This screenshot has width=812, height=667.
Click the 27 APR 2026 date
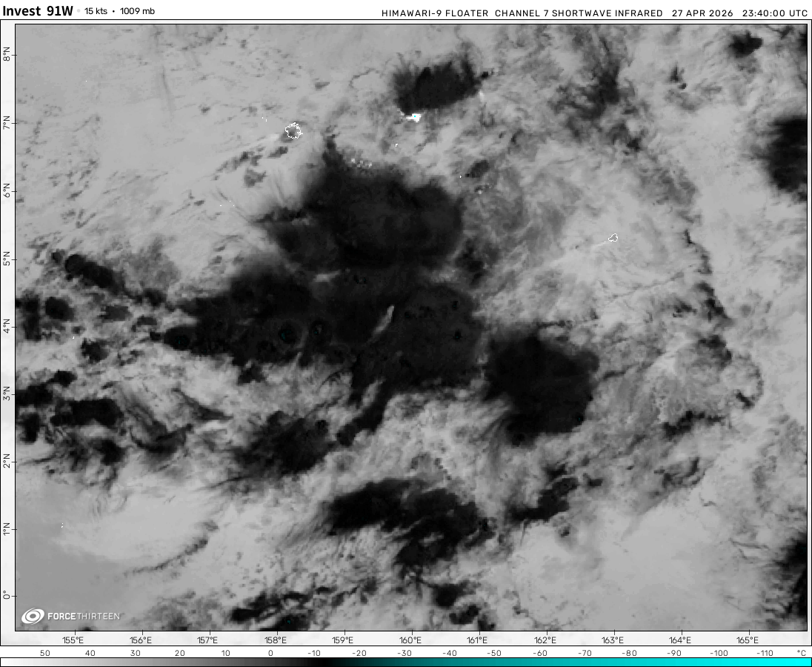(703, 13)
